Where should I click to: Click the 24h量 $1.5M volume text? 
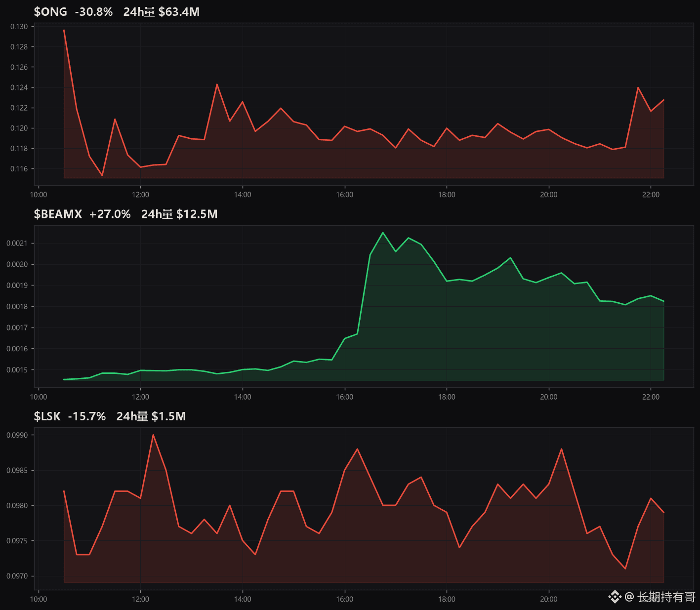(151, 416)
